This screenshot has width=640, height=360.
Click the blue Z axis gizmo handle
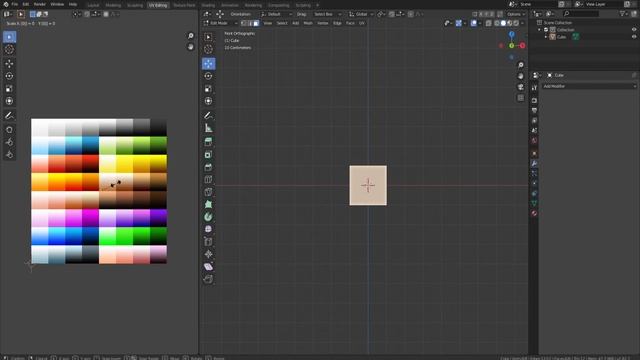511,35
